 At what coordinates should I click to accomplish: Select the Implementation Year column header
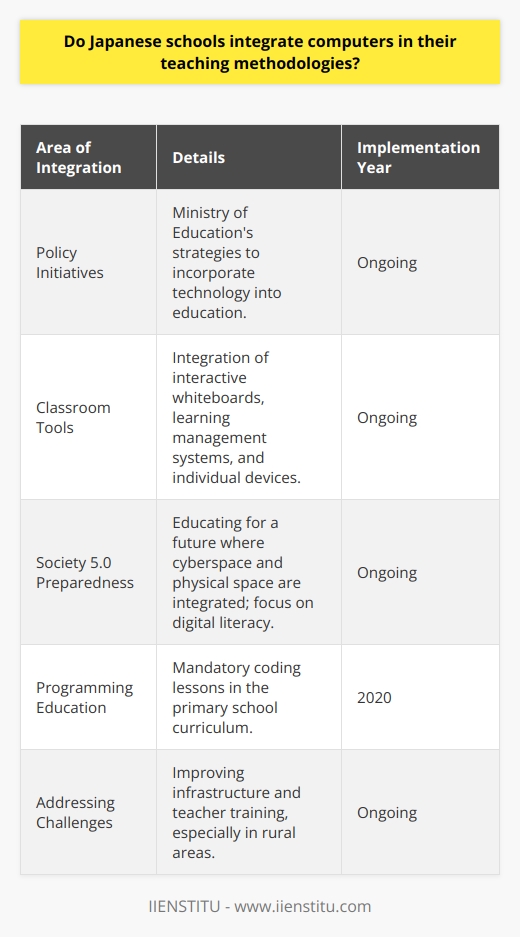click(420, 157)
